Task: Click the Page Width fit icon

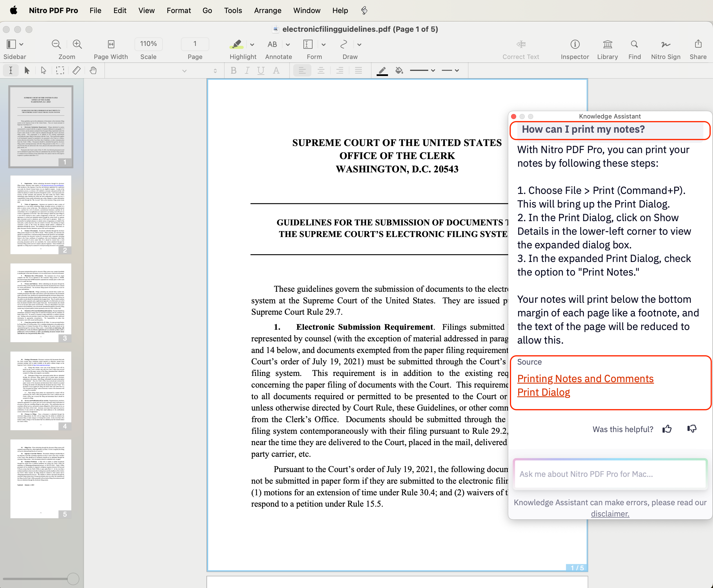Action: click(x=111, y=45)
